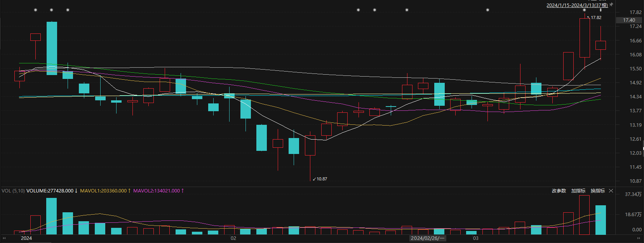
Task: Click the 改参数 button to change parameters
Action: pyautogui.click(x=559, y=191)
